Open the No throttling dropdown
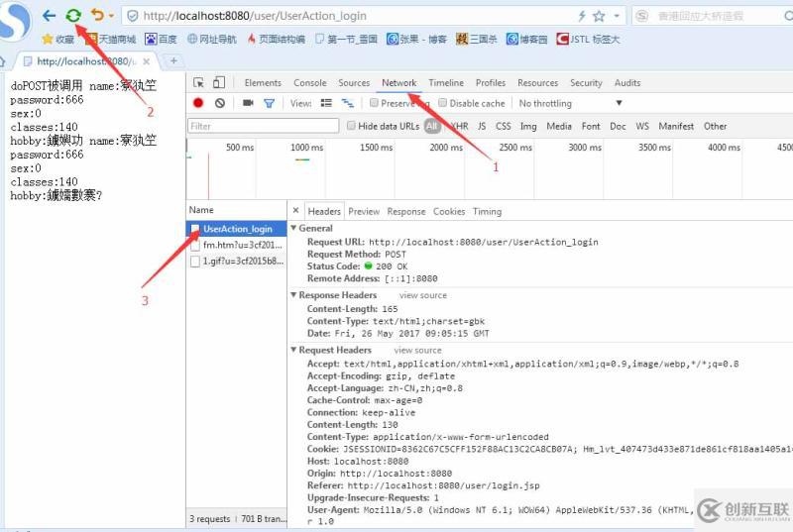The height and width of the screenshot is (532, 793). pos(570,104)
